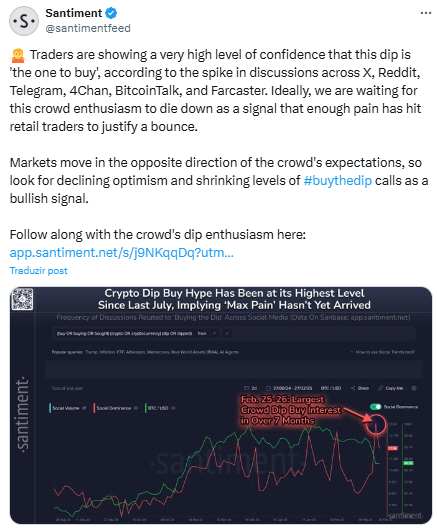The height and width of the screenshot is (528, 437).
Task: Open the app.santiment.net link
Action: pyautogui.click(x=122, y=253)
